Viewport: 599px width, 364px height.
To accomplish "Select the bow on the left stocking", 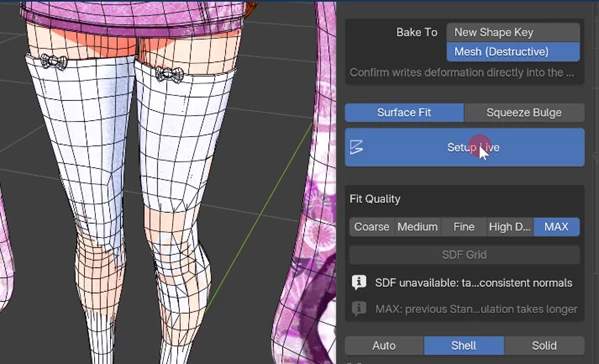I will coord(54,61).
